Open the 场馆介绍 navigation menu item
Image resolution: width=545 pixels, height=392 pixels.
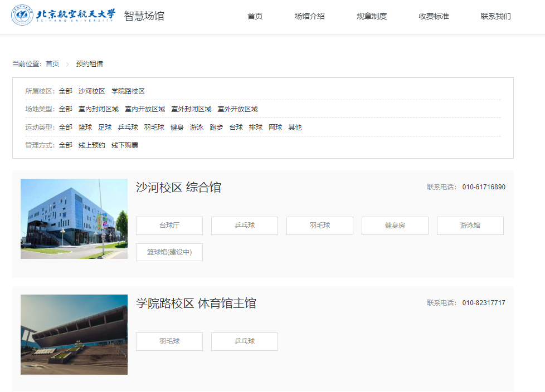pos(309,16)
